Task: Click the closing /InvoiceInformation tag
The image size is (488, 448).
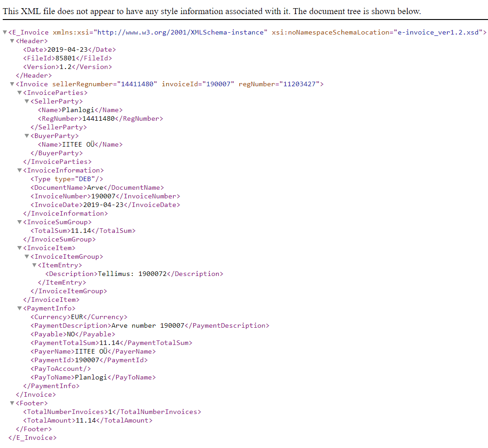Action: tap(65, 213)
